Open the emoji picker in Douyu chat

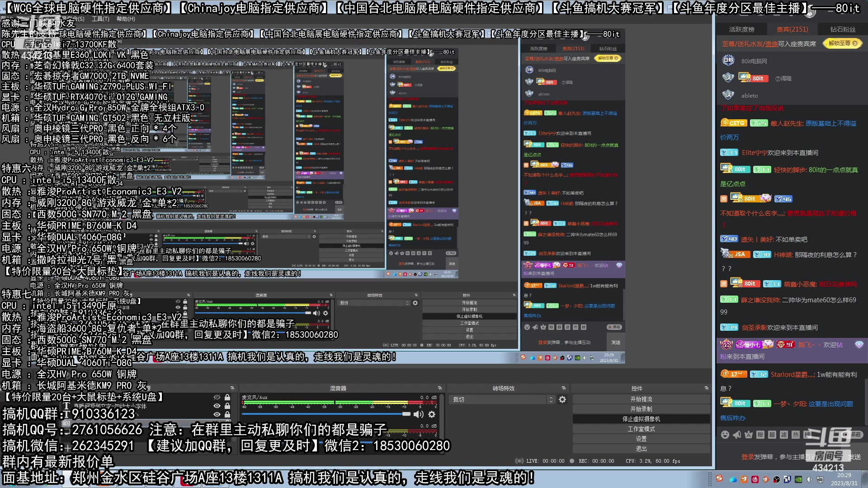pos(725,435)
